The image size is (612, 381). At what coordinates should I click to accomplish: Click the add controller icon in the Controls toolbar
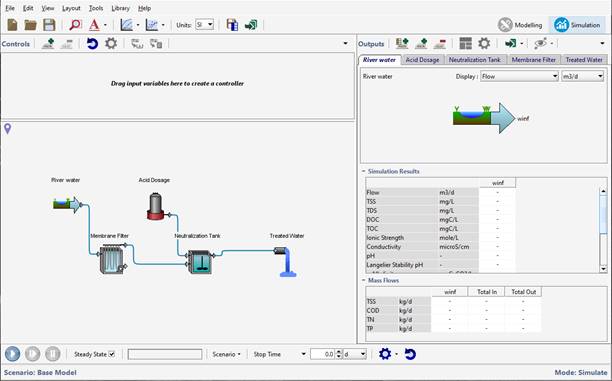click(48, 44)
